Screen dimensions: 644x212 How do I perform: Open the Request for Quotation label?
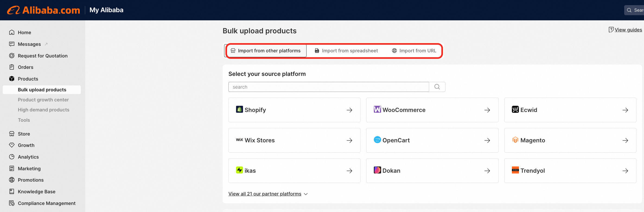43,56
